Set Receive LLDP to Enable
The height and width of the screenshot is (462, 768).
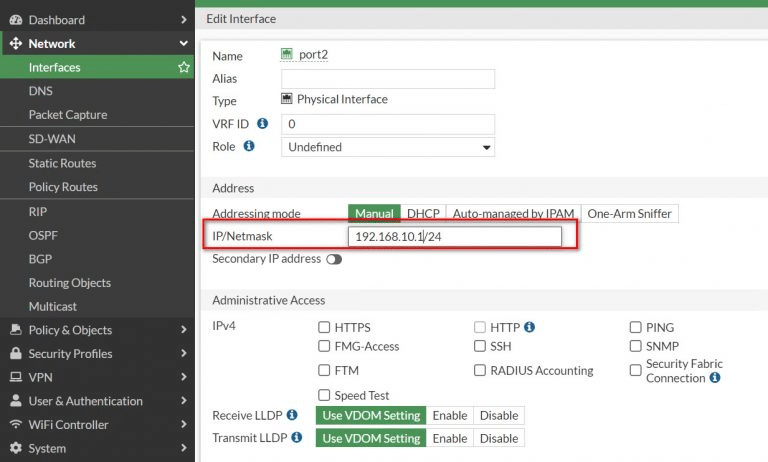[450, 415]
